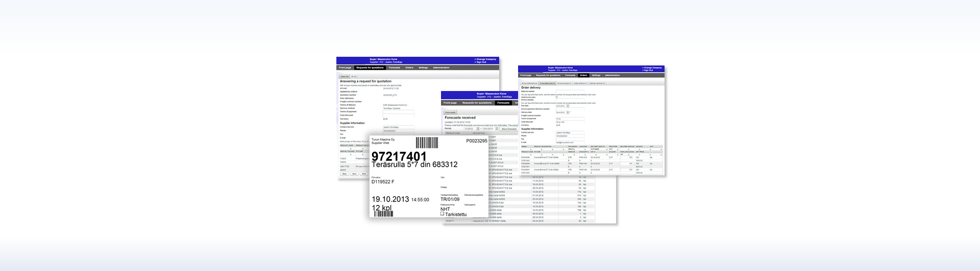Open calendar icon for period end date

click(497, 129)
